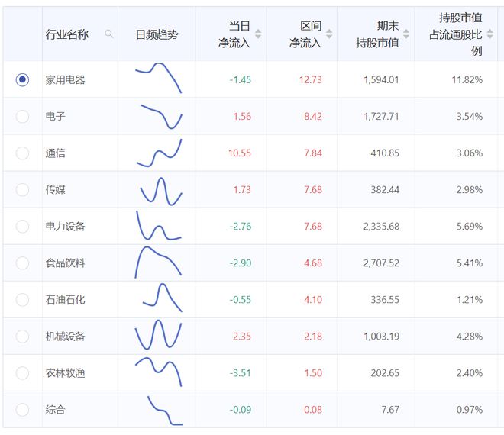Screen dimensions: 504x435
Task: Click the 8.42 interval inflow value
Action: [313, 116]
